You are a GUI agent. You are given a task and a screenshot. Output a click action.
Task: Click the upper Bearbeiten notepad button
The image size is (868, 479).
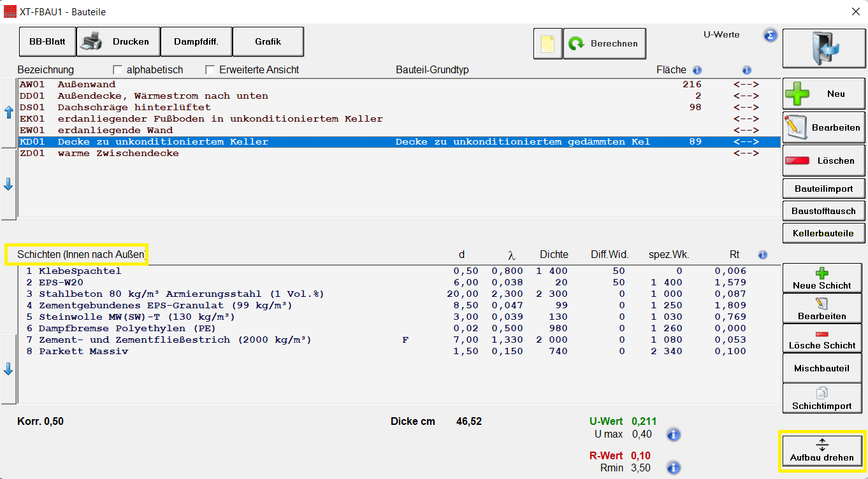click(x=824, y=127)
